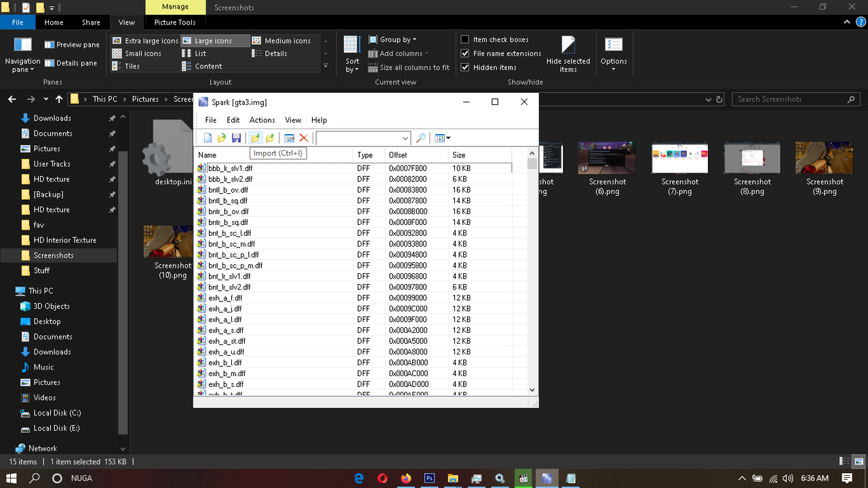Expand the Layout gallery more arrow
Screen dimensions: 868x488
(325, 66)
